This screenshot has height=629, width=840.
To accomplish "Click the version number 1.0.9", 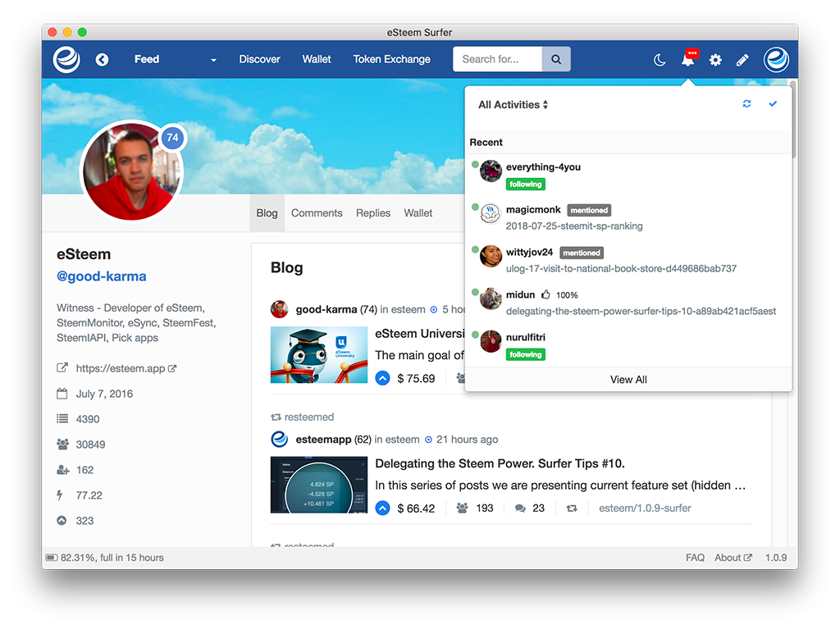I will [x=776, y=558].
